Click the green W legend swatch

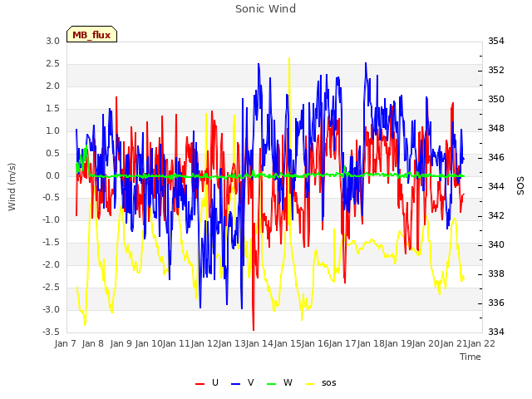tap(272, 384)
